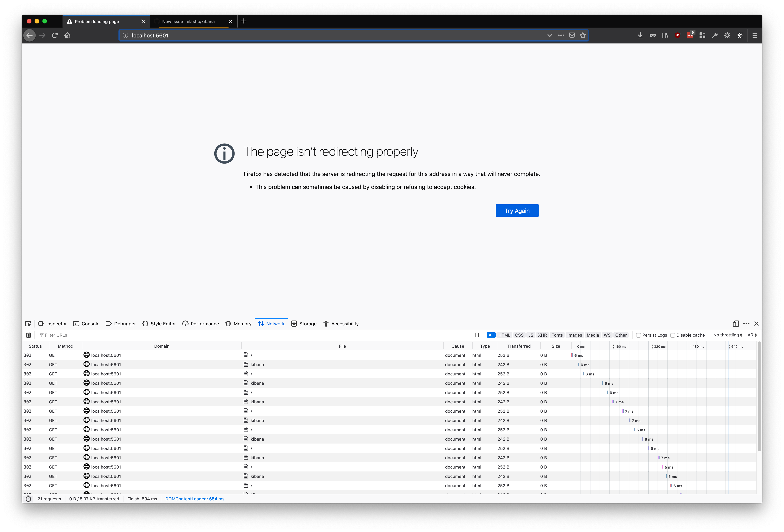Expand the address bar dropdown chevron
Image resolution: width=784 pixels, height=532 pixels.
click(x=550, y=35)
